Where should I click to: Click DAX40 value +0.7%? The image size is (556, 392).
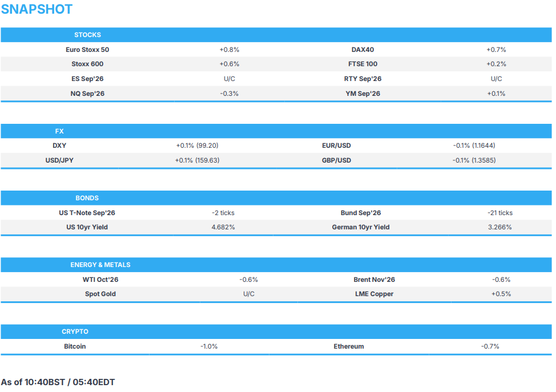496,50
